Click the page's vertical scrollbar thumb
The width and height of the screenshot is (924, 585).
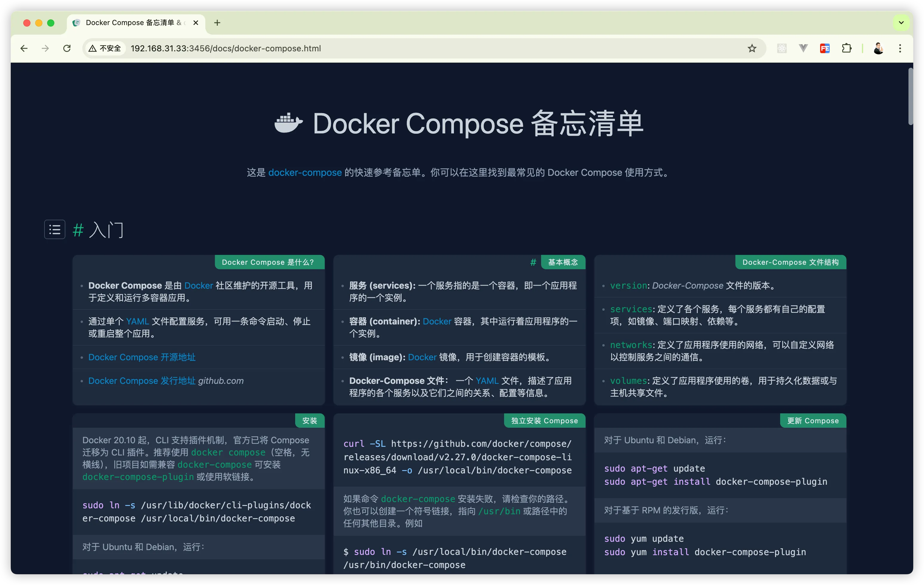(x=911, y=96)
